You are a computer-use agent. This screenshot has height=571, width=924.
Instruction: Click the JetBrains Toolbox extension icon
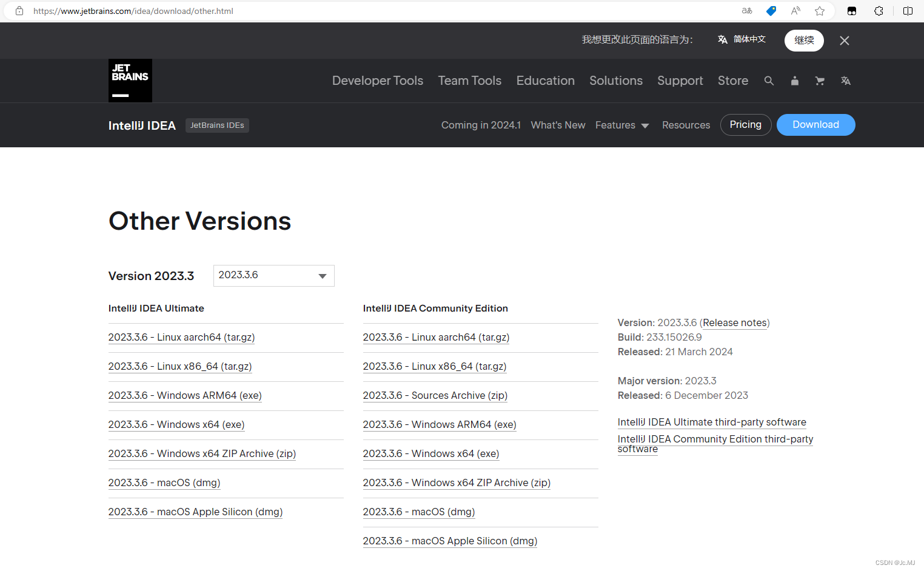(852, 11)
